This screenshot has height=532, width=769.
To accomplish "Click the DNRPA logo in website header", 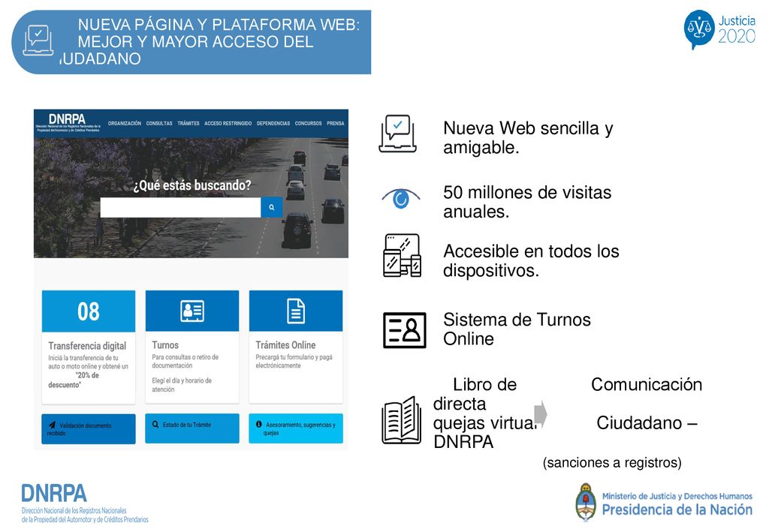I will 67,122.
